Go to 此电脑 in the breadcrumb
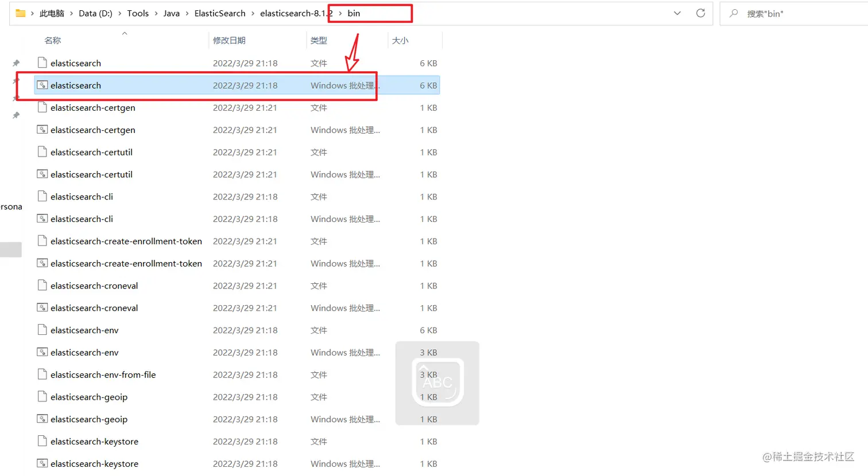868x476 pixels. click(x=52, y=13)
